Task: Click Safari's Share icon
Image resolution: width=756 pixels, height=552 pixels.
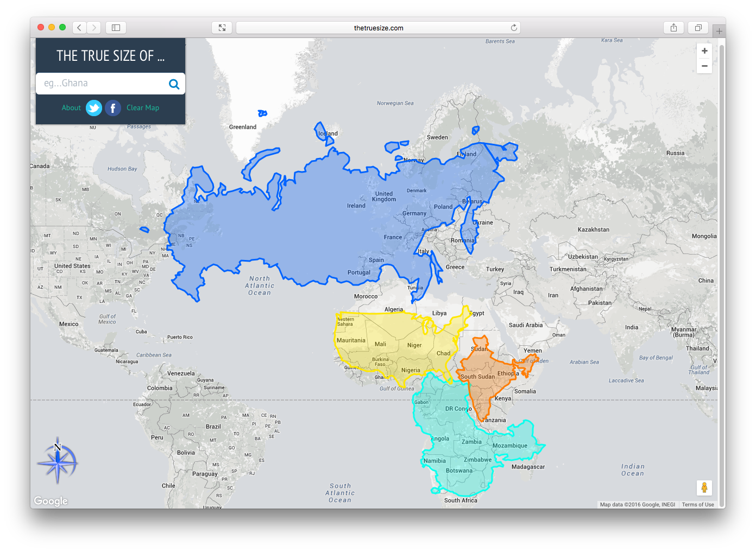Action: coord(673,28)
